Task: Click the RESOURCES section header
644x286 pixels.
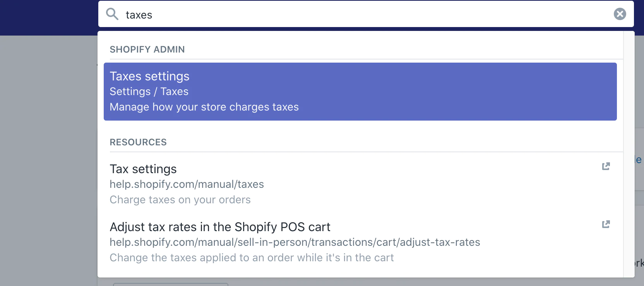Action: click(x=138, y=142)
